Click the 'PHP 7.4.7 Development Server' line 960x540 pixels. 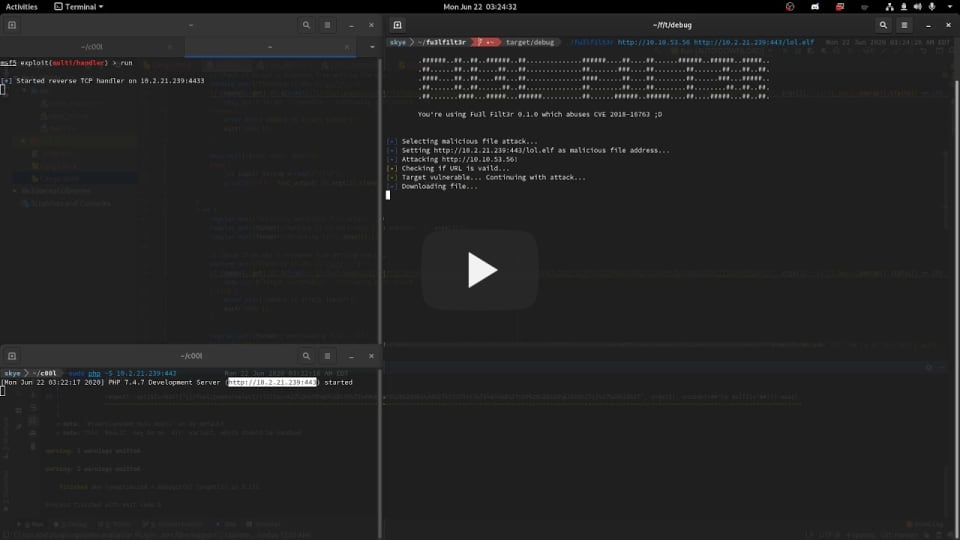[x=176, y=382]
